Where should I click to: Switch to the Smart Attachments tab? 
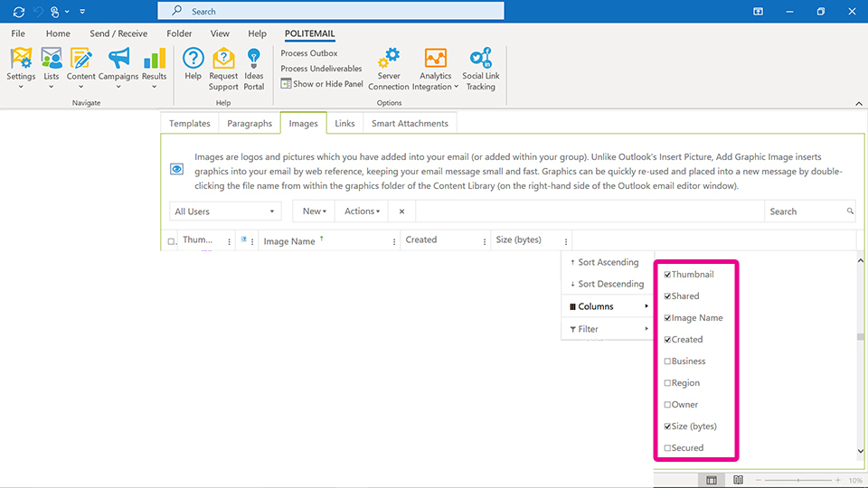pyautogui.click(x=410, y=124)
